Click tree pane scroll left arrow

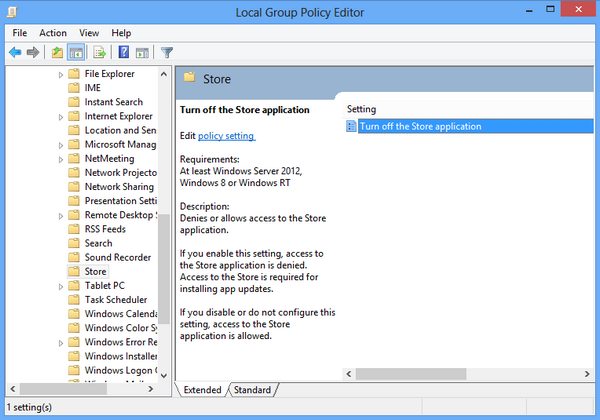[13, 389]
